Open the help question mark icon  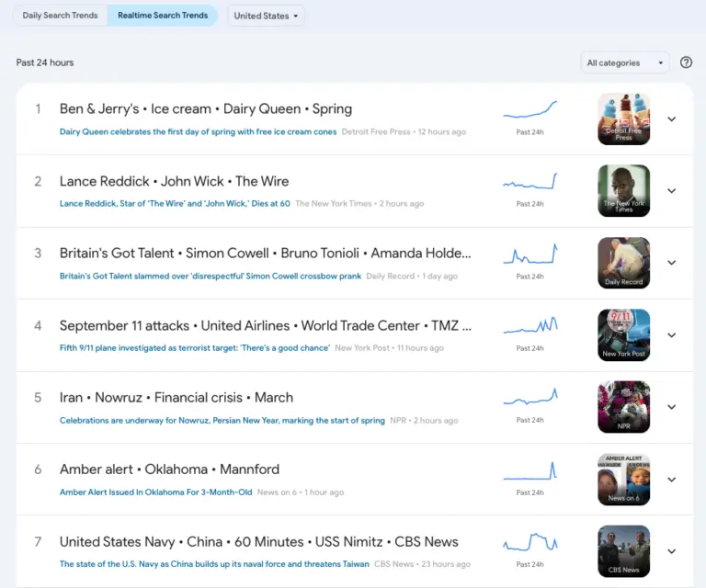click(686, 62)
